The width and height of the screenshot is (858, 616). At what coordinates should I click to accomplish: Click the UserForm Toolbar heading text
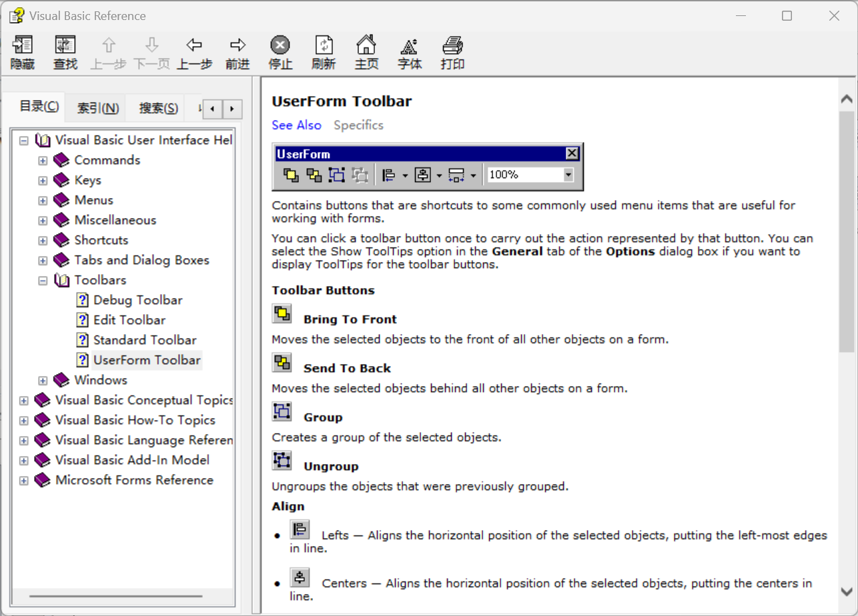[342, 101]
